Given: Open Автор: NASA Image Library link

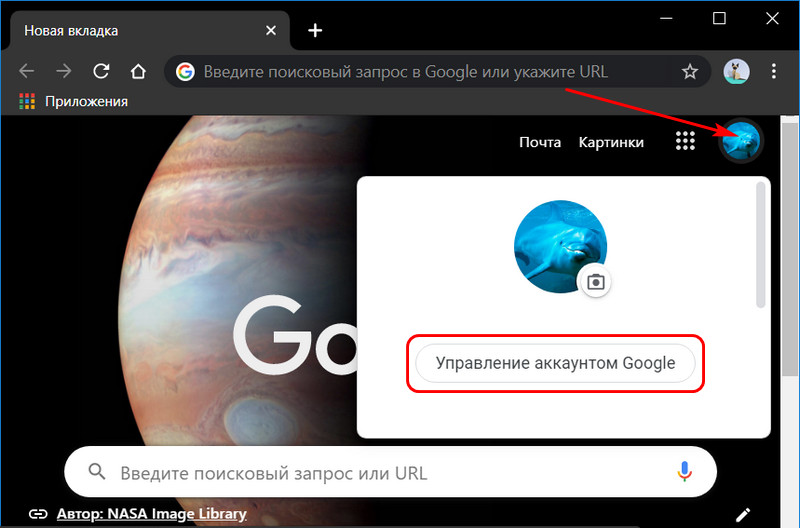Looking at the screenshot, I should point(152,514).
